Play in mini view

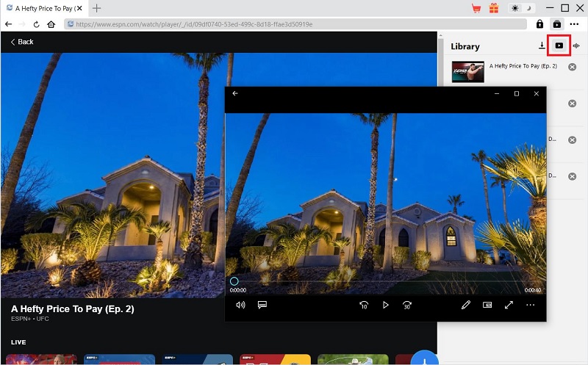pos(487,305)
